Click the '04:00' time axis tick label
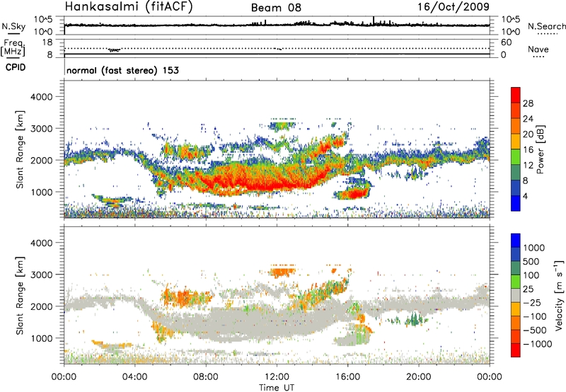Screen dimensions: 566x392 (134, 377)
